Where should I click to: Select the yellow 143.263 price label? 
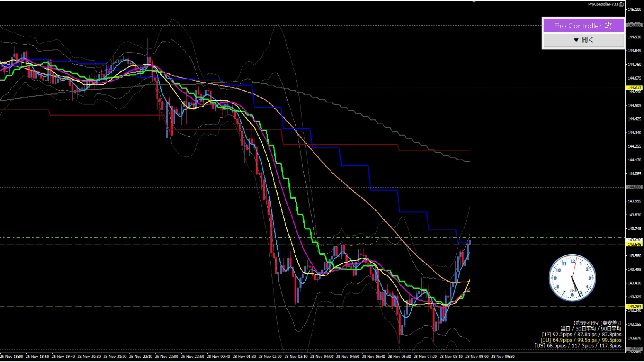point(634,307)
